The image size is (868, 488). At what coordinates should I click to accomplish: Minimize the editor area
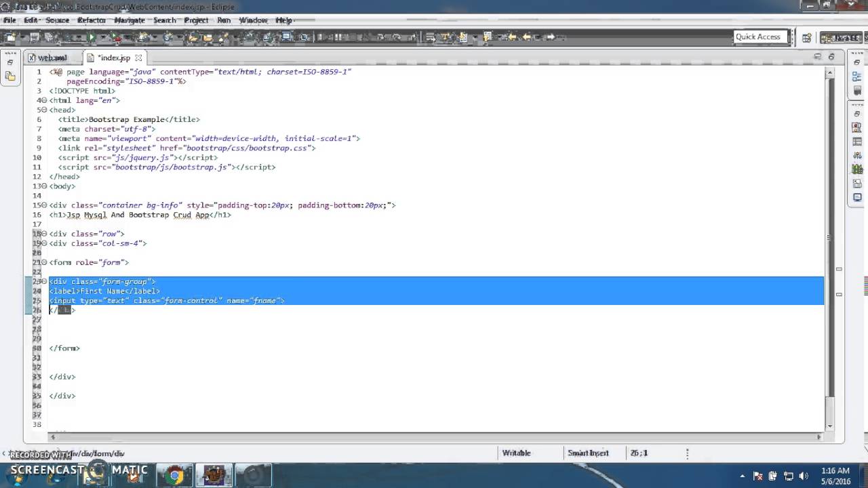(x=818, y=57)
